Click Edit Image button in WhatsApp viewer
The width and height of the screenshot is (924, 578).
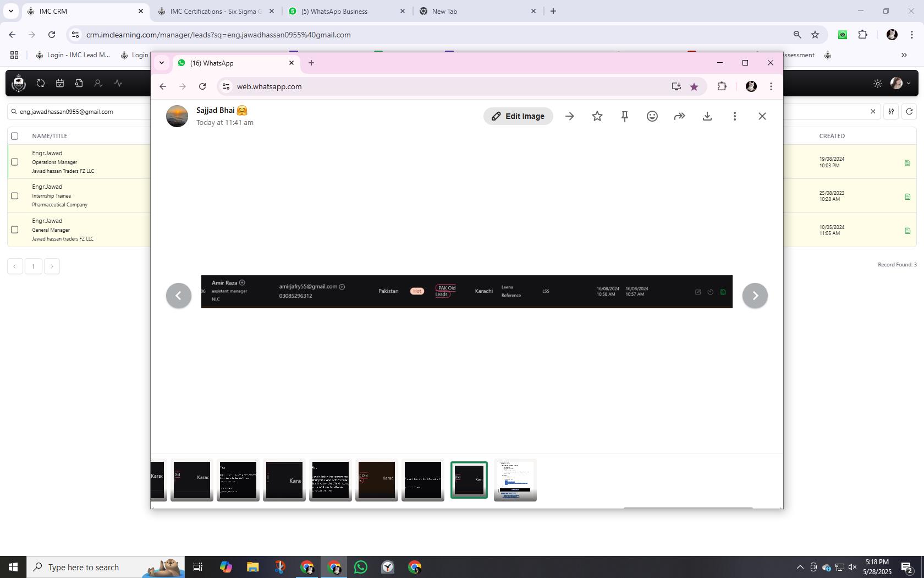point(518,116)
